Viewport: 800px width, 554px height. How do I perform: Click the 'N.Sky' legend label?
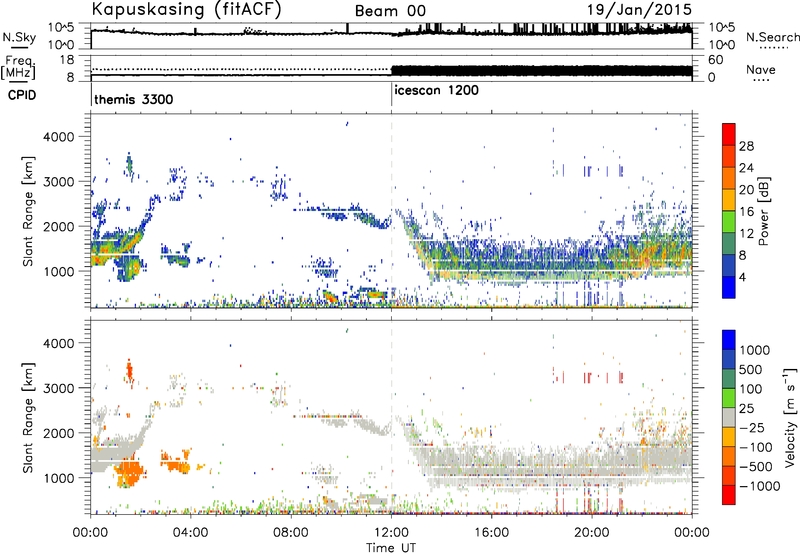(19, 38)
